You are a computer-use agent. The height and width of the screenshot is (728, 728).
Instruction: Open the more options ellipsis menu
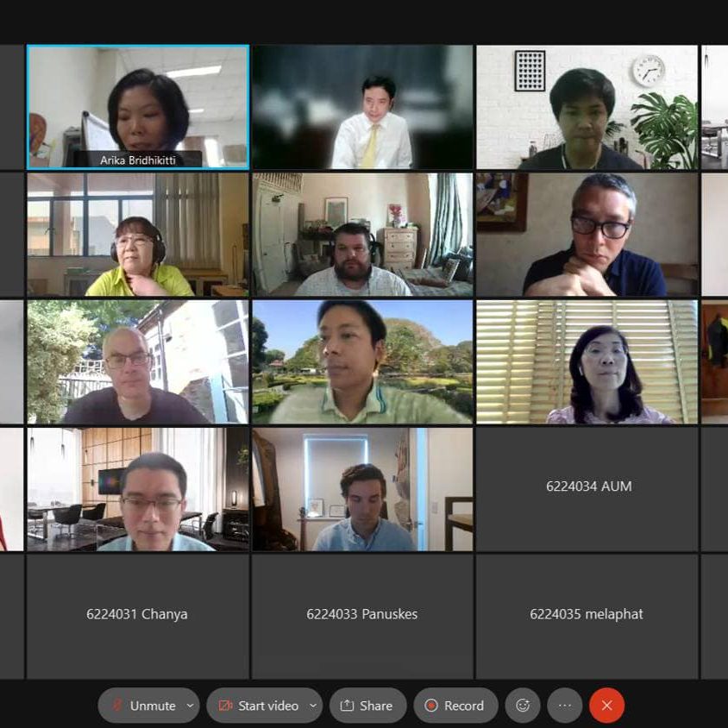click(x=565, y=706)
